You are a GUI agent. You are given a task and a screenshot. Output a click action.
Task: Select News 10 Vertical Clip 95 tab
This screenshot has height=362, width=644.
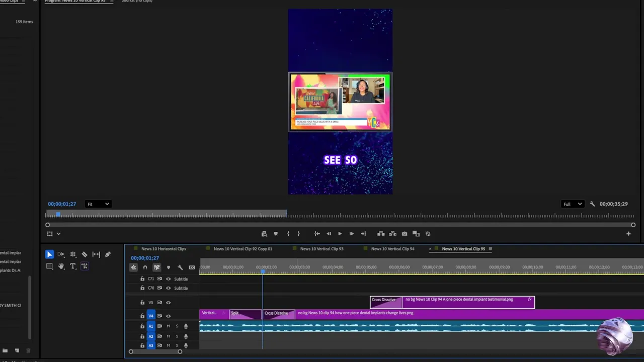463,249
